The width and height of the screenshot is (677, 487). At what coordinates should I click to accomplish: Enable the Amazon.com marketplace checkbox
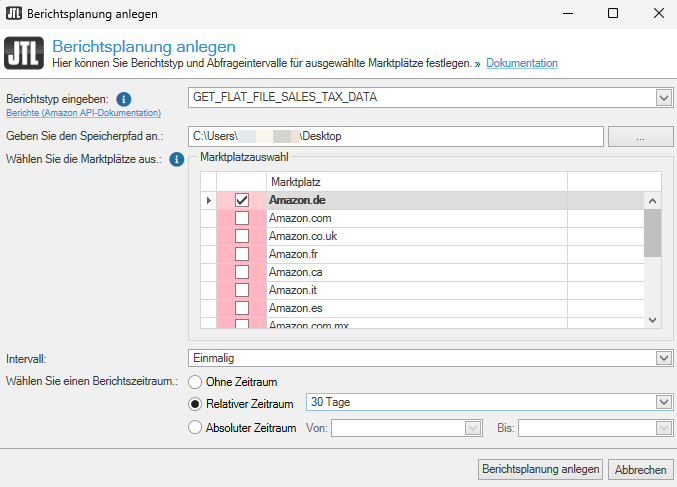coord(241,218)
